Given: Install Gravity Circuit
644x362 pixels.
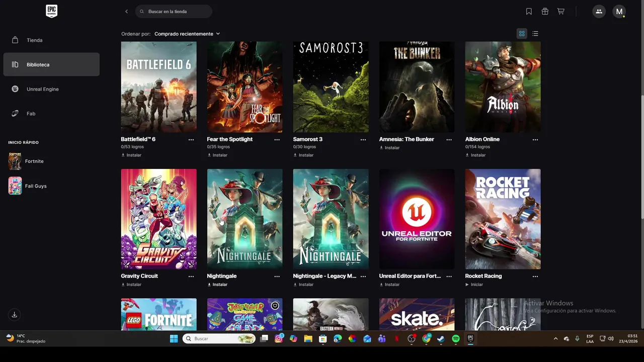Looking at the screenshot, I should click(x=131, y=285).
